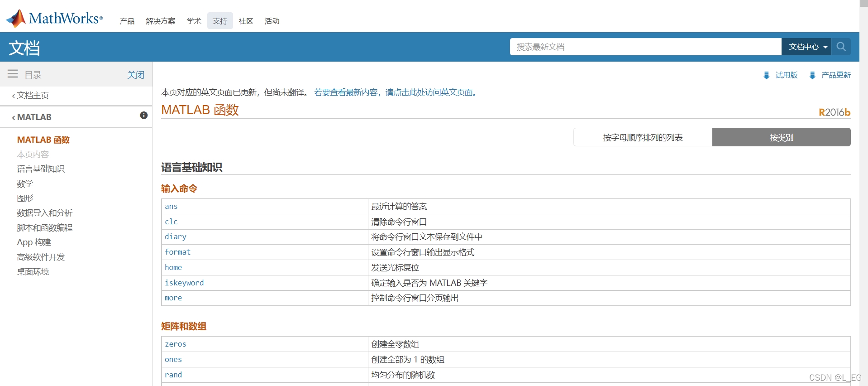Open the clc function page

(x=171, y=222)
